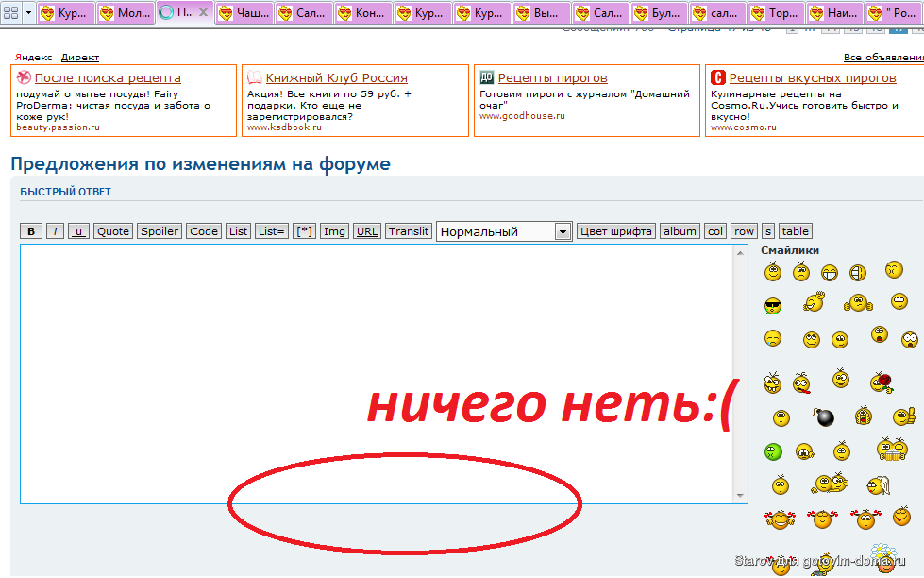Insert the shrugging smiley with both hands
Image resolution: width=924 pixels, height=578 pixels.
[858, 303]
